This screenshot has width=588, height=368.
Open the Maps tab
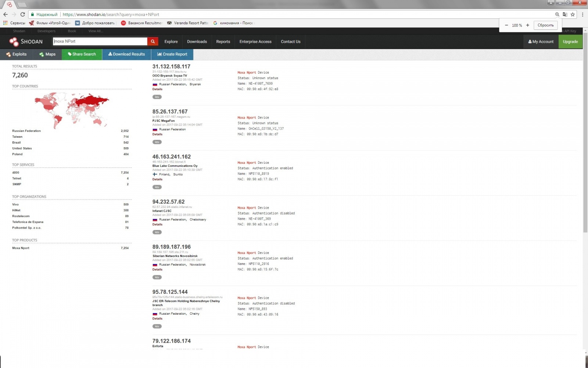pyautogui.click(x=47, y=54)
